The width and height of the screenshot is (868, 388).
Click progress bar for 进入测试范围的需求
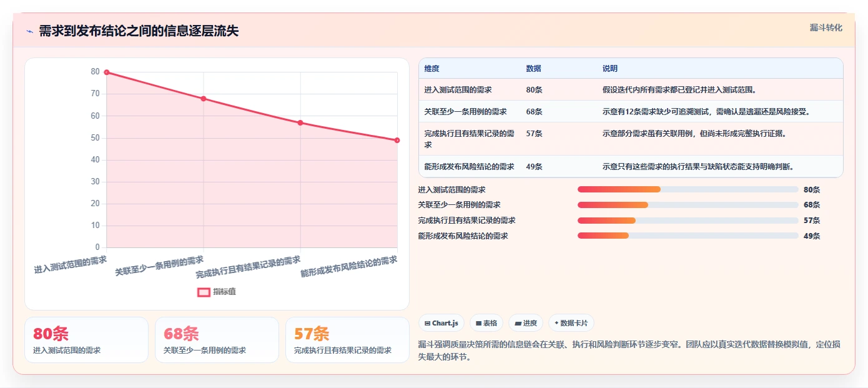click(x=688, y=189)
